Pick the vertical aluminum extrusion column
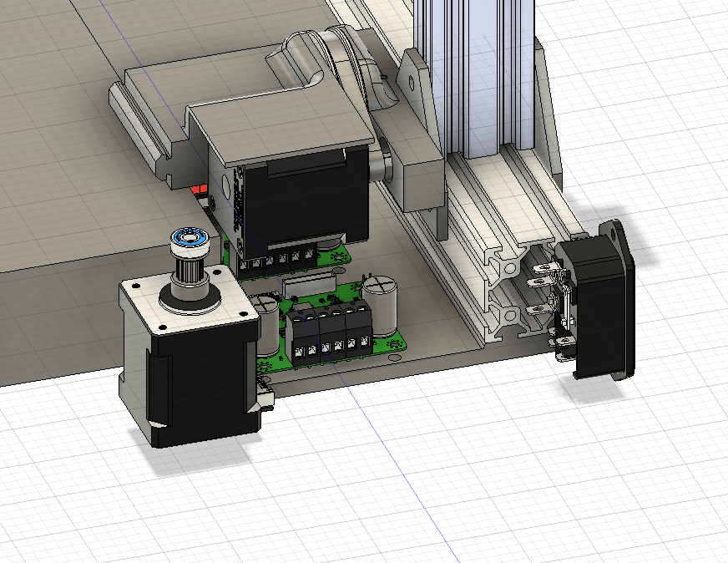Screen dimensions: 728x563 click(476, 75)
